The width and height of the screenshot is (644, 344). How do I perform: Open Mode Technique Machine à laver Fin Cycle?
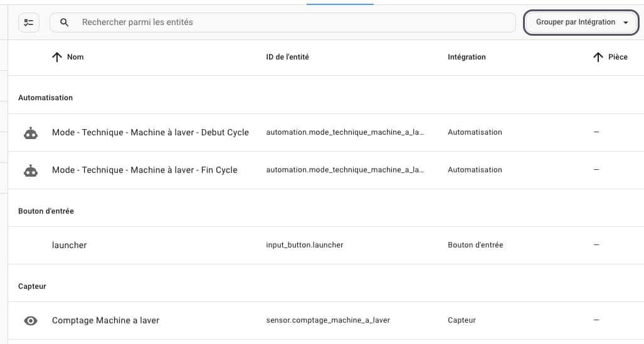pyautogui.click(x=145, y=170)
